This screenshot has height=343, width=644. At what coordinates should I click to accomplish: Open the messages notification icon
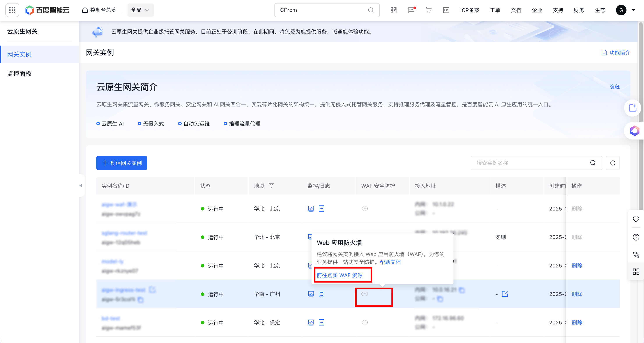pos(411,10)
